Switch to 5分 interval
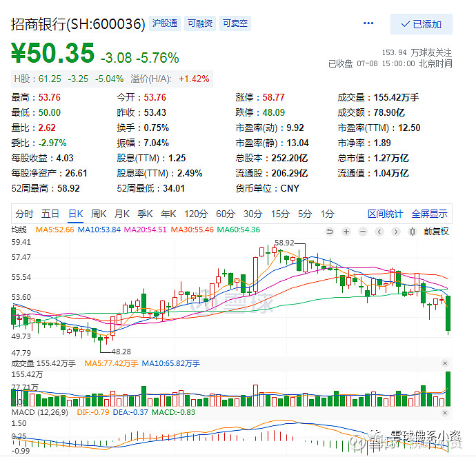The height and width of the screenshot is (457, 476). (305, 214)
